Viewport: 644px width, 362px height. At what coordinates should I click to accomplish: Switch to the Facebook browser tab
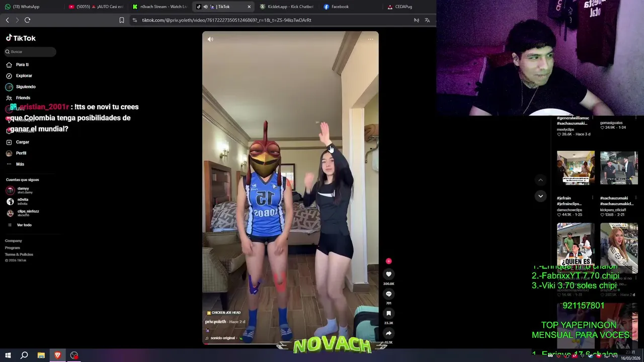(x=350, y=7)
